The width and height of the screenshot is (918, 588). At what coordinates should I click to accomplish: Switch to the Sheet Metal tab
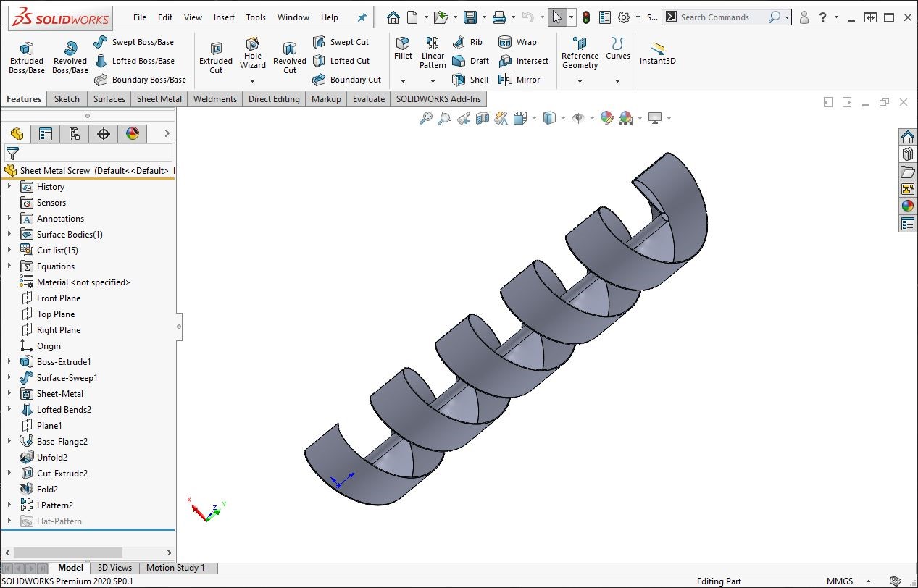159,99
